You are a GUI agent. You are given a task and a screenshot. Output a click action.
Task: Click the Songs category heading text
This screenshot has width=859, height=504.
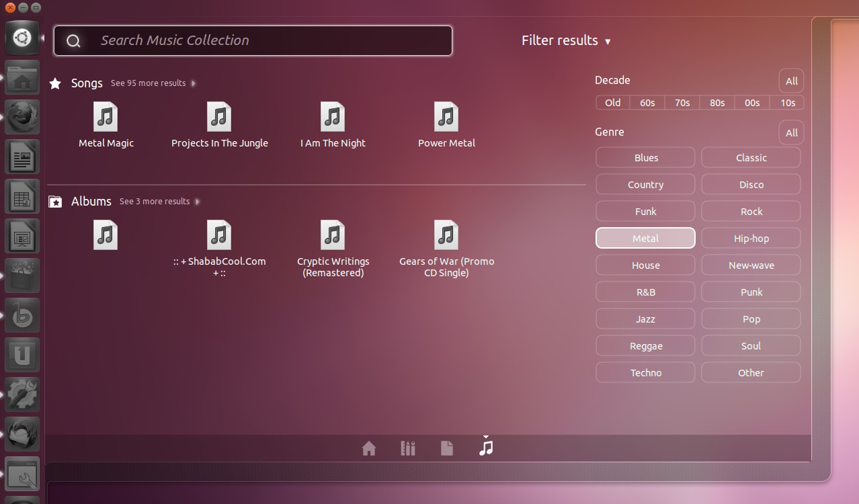(87, 83)
